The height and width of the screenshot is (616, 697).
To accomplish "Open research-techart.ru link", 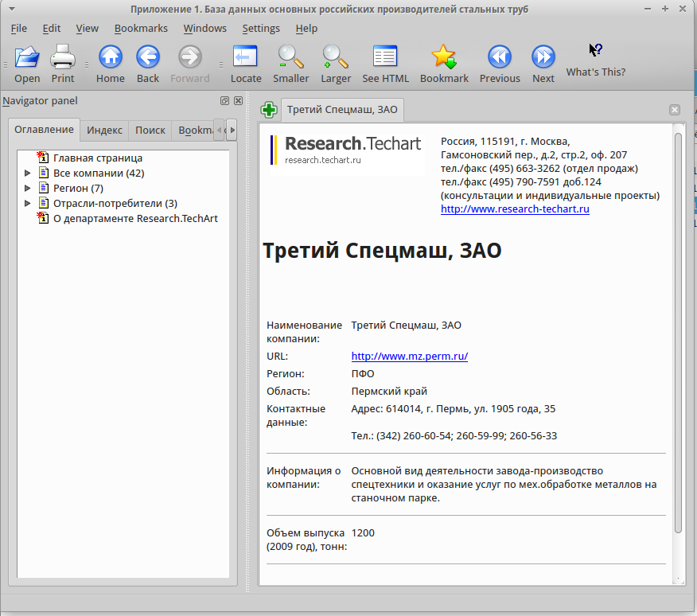I will pos(515,209).
